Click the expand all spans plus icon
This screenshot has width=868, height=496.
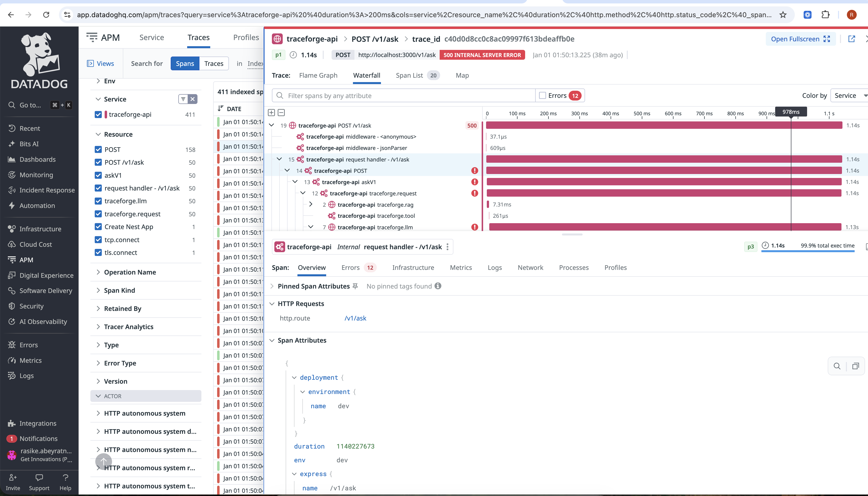click(271, 113)
